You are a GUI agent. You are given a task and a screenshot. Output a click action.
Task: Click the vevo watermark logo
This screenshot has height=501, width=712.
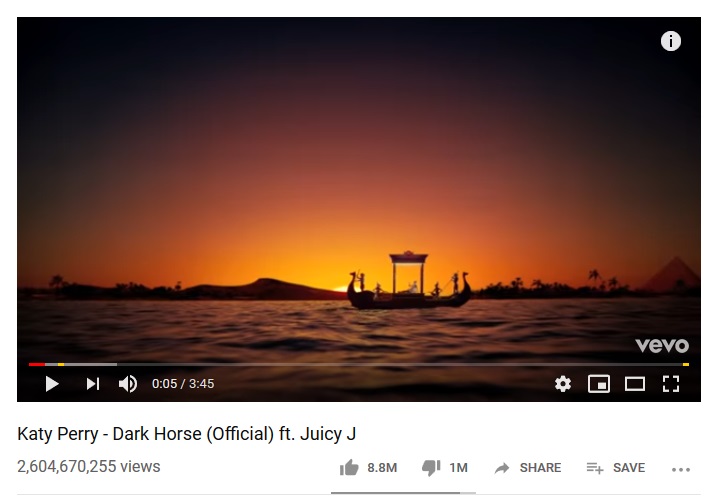[662, 346]
